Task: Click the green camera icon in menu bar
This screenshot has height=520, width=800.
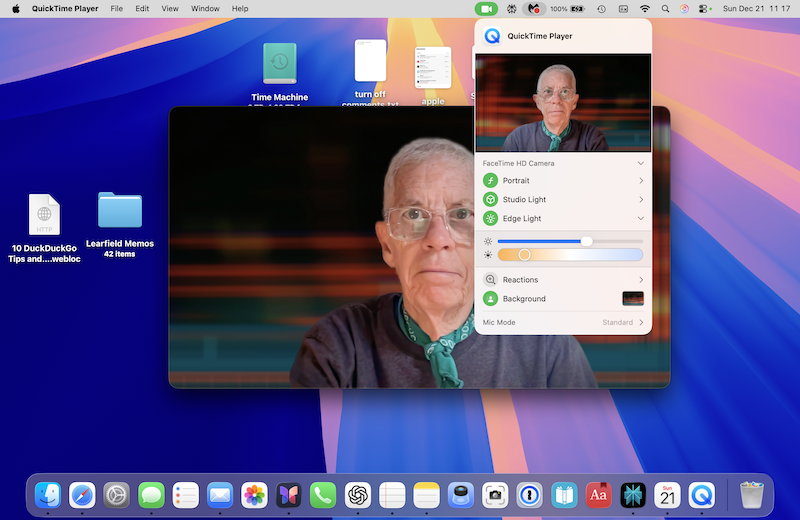Action: (x=486, y=8)
